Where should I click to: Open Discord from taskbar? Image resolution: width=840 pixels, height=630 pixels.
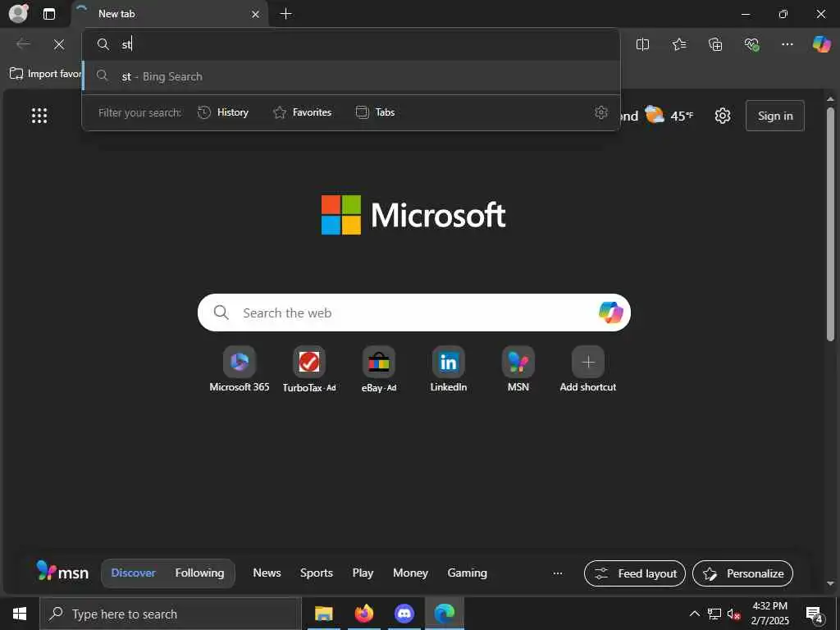tap(404, 614)
